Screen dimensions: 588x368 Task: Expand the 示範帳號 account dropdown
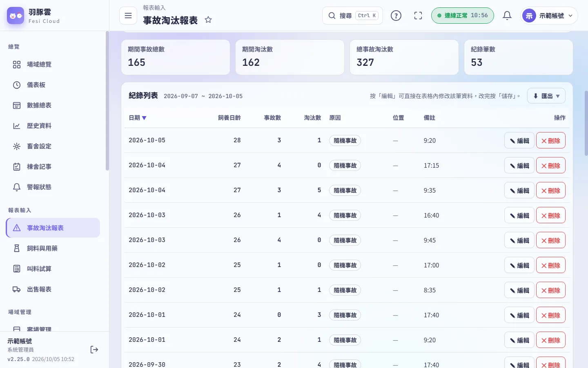click(549, 16)
